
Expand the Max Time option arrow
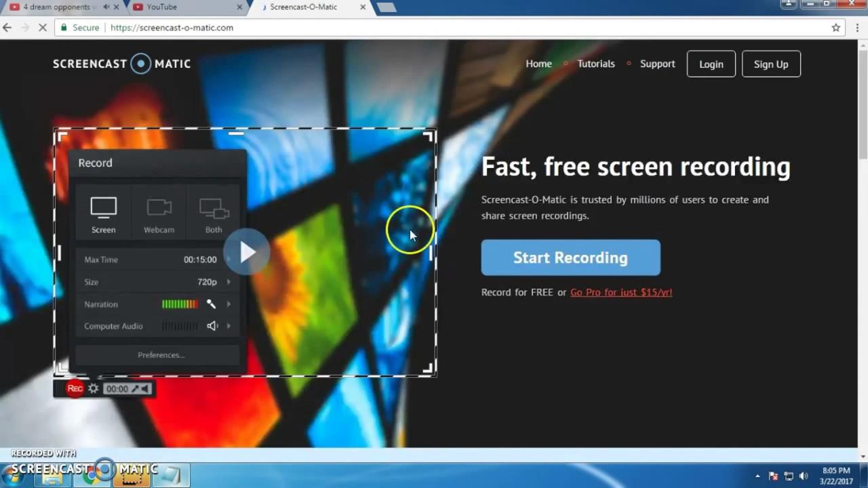(229, 260)
